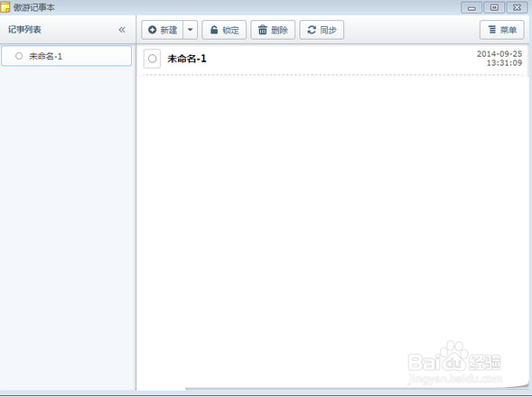Sync notes with 同步 button
The image size is (532, 398).
click(x=322, y=30)
